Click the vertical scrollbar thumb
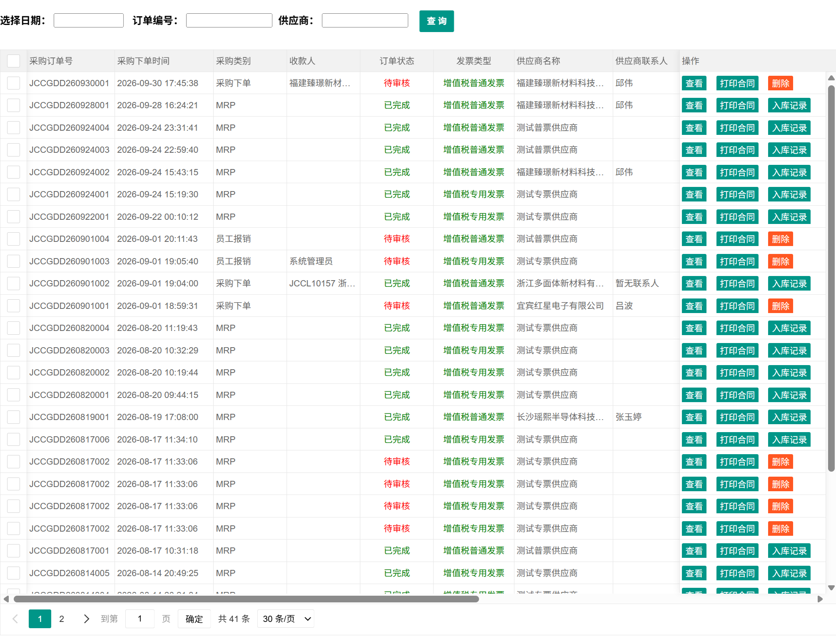The image size is (836, 644). pos(831,278)
